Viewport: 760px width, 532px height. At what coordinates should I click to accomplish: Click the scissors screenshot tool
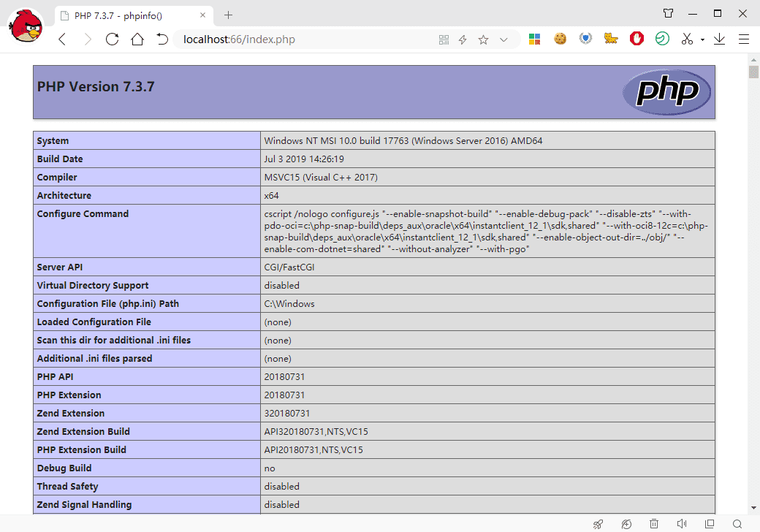(686, 39)
